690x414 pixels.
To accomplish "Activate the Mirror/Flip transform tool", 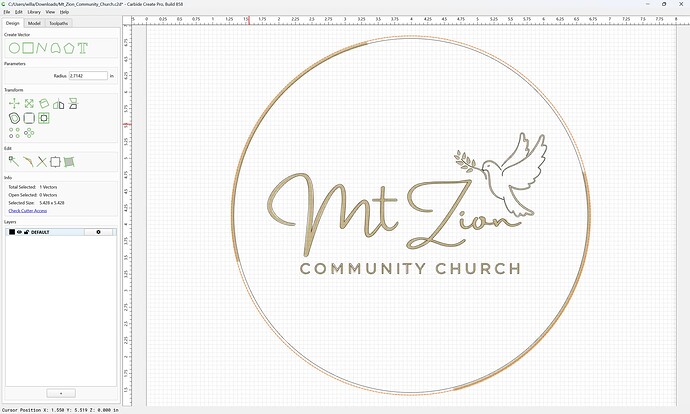I will pyautogui.click(x=59, y=104).
